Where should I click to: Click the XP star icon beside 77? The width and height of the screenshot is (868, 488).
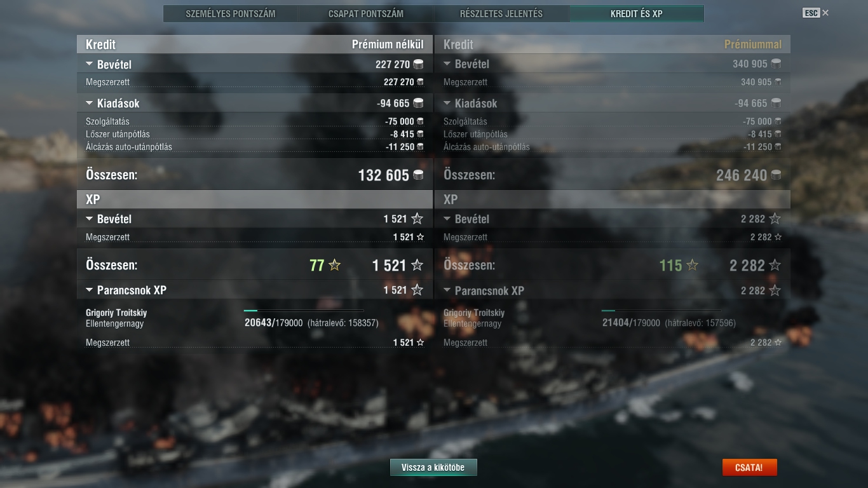point(334,266)
